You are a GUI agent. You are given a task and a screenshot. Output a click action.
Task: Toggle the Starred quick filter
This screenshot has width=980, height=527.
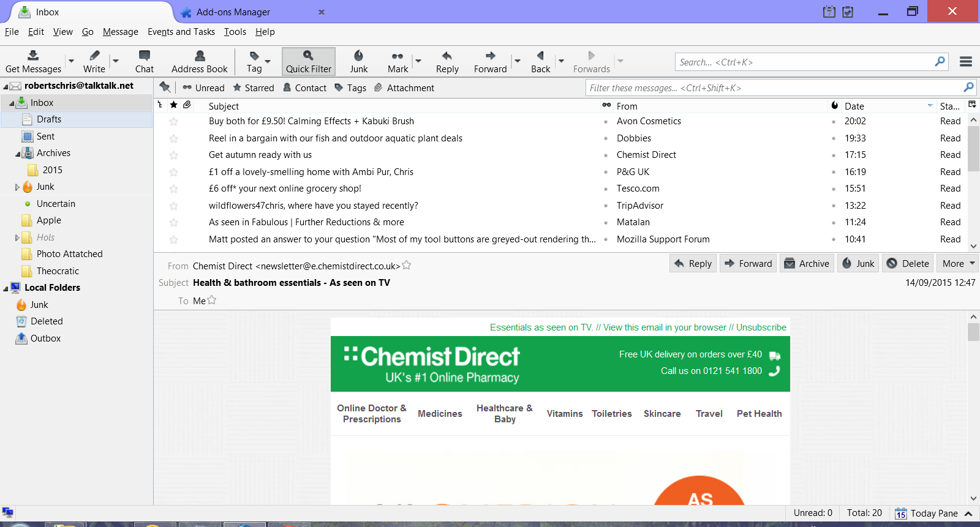point(254,88)
